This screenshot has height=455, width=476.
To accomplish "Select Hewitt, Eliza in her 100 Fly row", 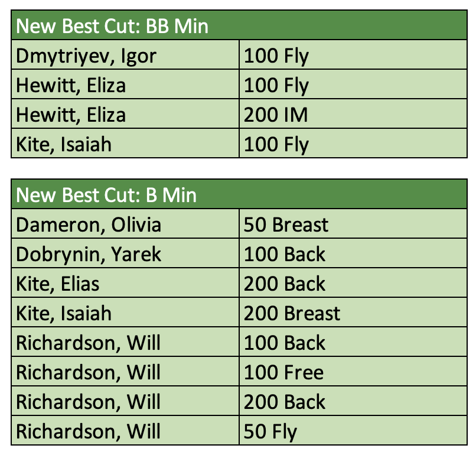I will [71, 85].
